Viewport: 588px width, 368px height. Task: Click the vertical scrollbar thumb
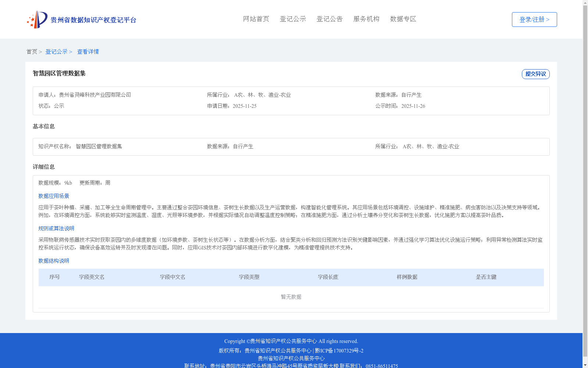(x=585, y=181)
